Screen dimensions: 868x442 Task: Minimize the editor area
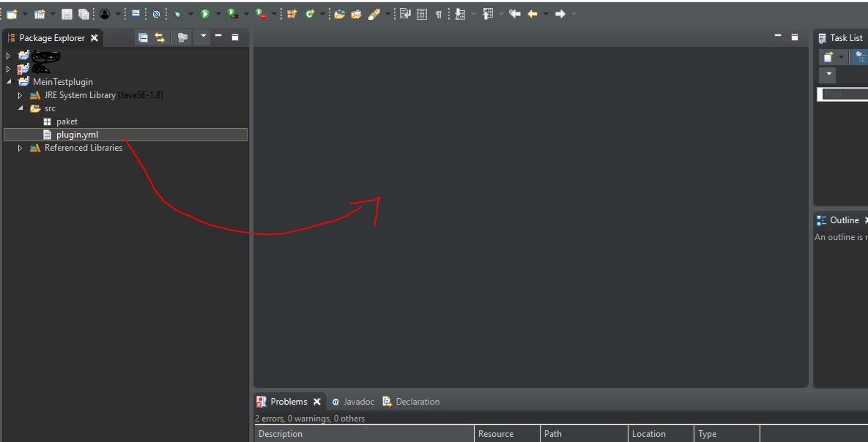coord(778,37)
